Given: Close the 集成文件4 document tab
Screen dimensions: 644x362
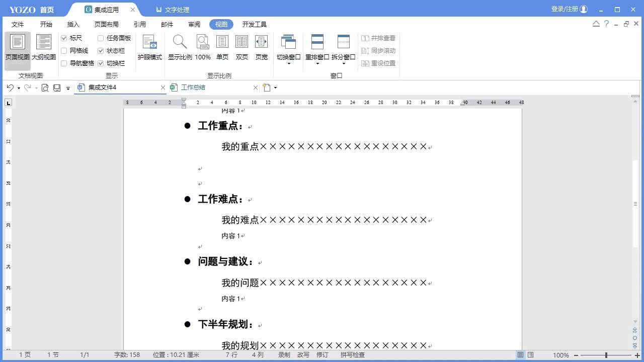Looking at the screenshot, I should pos(163,87).
